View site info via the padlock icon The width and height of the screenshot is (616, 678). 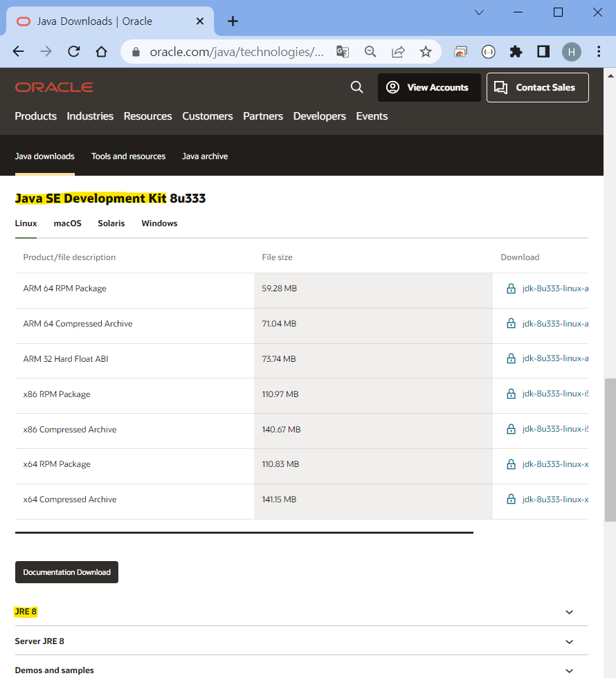tap(136, 52)
